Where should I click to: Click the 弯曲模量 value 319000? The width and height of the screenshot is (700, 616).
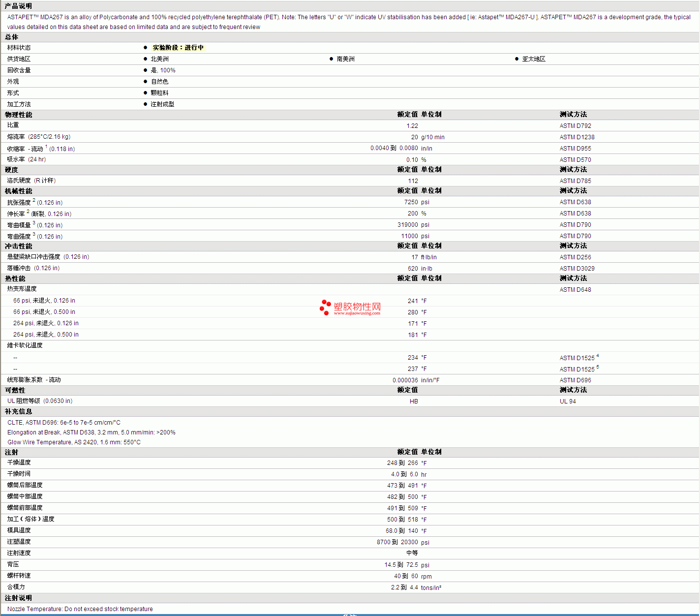pyautogui.click(x=408, y=225)
